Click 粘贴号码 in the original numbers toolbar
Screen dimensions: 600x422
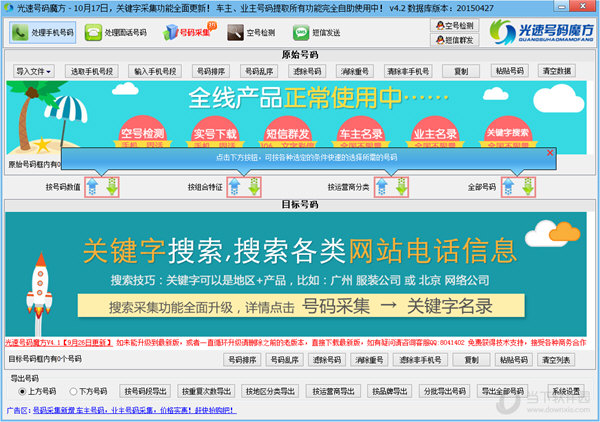(510, 71)
